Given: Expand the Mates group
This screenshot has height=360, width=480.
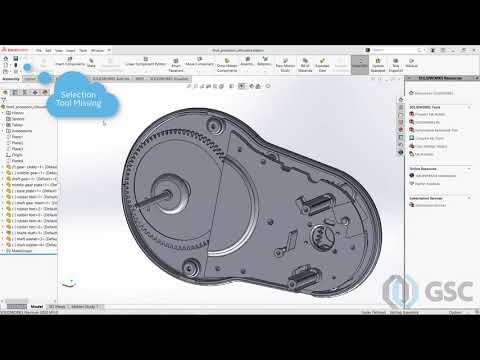Looking at the screenshot, I should (x=3, y=251).
